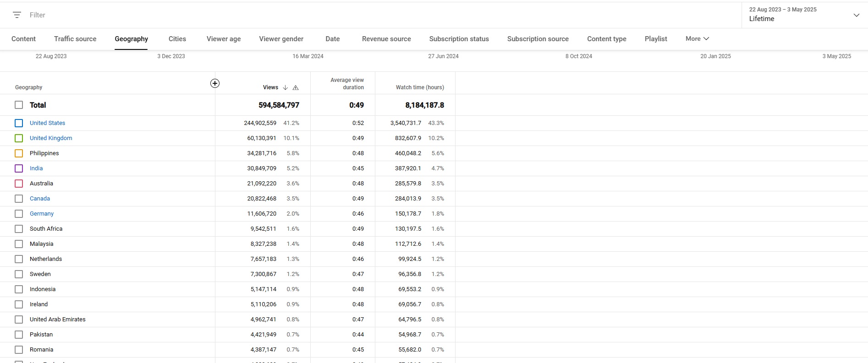Switch to the Traffic source tab
Viewport: 868px width, 363px height.
[x=75, y=39]
